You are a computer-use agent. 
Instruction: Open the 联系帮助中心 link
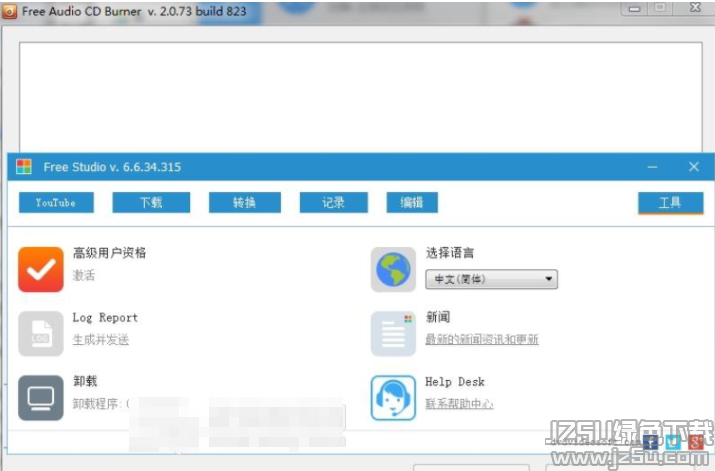point(459,404)
